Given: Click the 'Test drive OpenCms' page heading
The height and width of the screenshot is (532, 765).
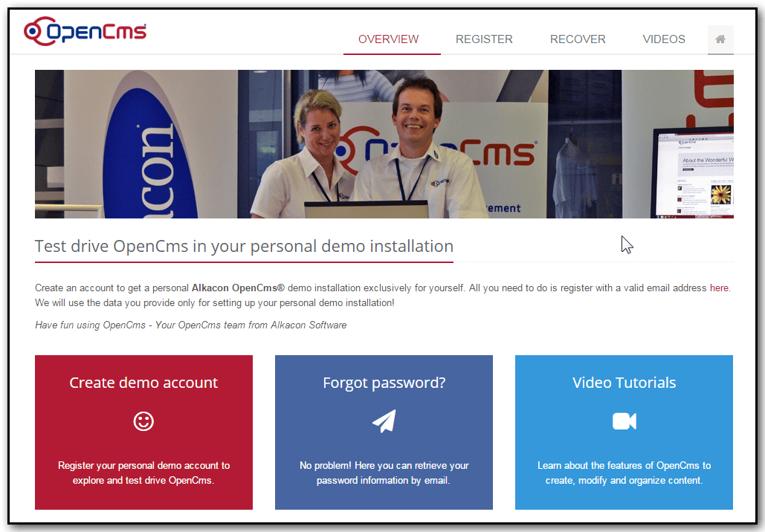Looking at the screenshot, I should click(x=244, y=246).
